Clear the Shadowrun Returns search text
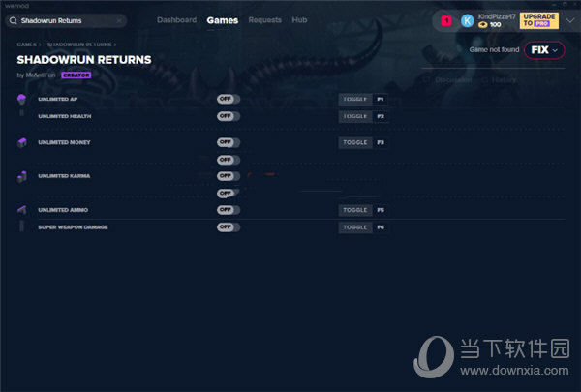 (119, 20)
